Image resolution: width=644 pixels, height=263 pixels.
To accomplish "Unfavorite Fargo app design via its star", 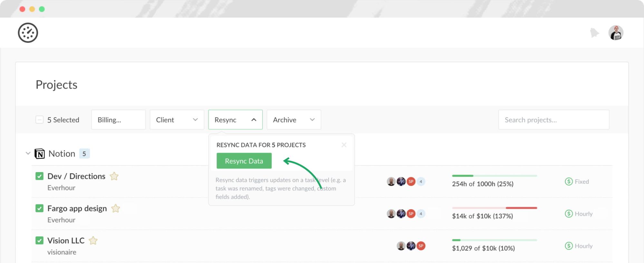I will click(116, 209).
